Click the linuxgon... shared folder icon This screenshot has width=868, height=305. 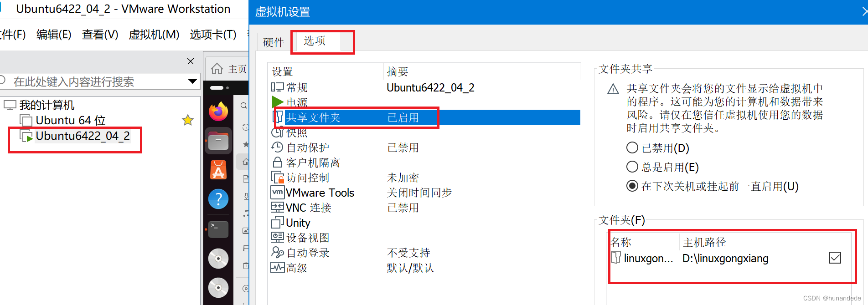[x=616, y=258]
